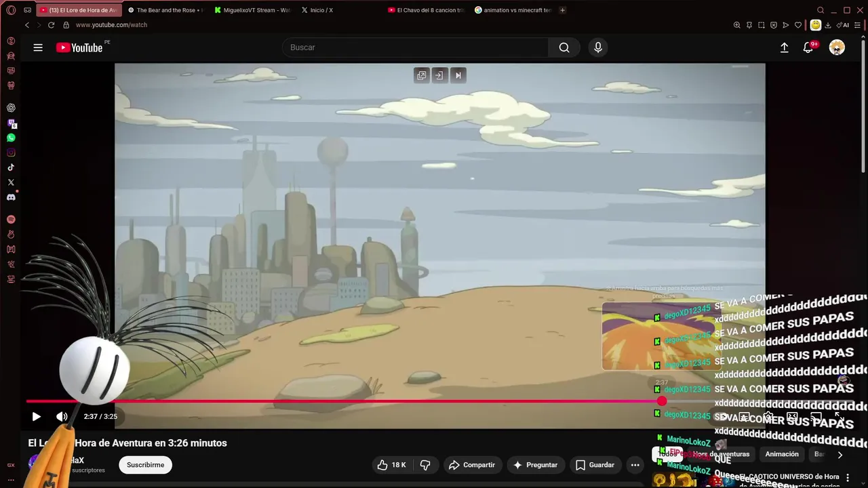Open WhatsApp in the Opera sidebar
The width and height of the screenshot is (868, 488).
(11, 138)
